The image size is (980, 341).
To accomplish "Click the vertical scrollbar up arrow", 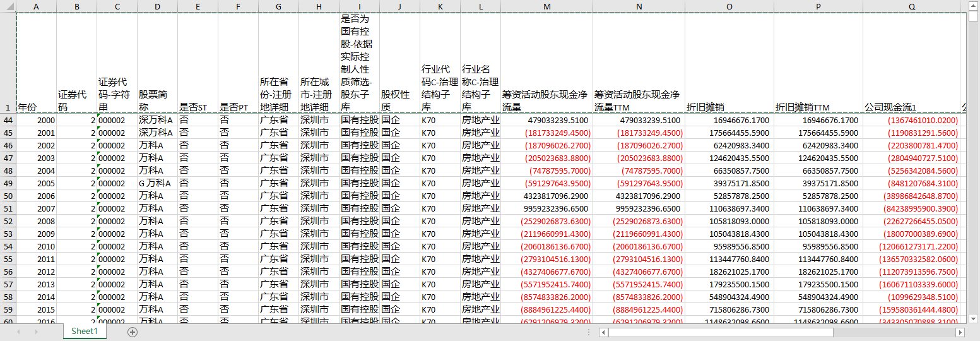I will point(974,5).
